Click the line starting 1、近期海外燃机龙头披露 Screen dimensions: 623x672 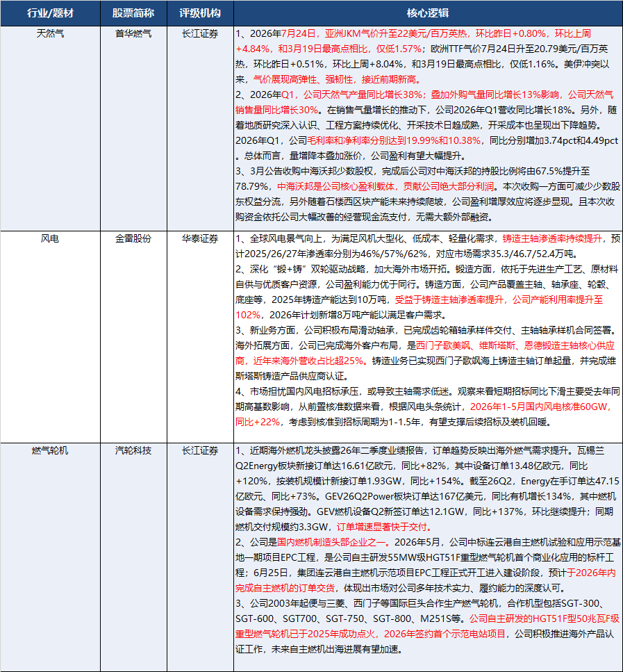click(420, 450)
